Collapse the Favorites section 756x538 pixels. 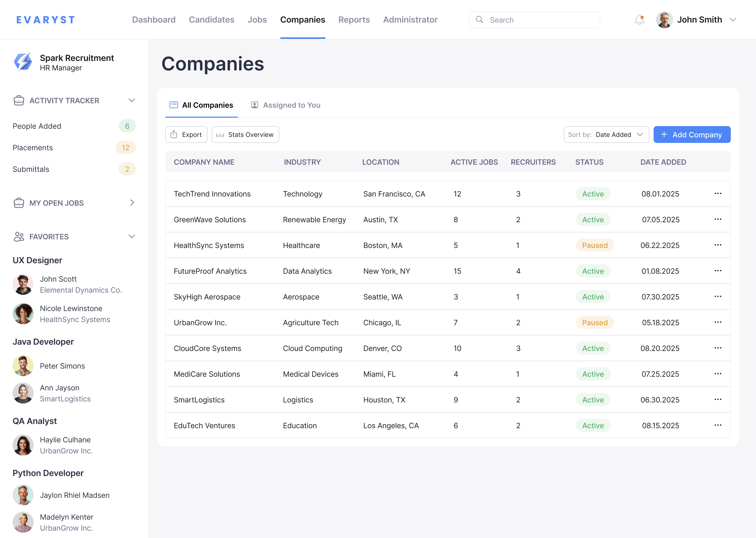(132, 236)
